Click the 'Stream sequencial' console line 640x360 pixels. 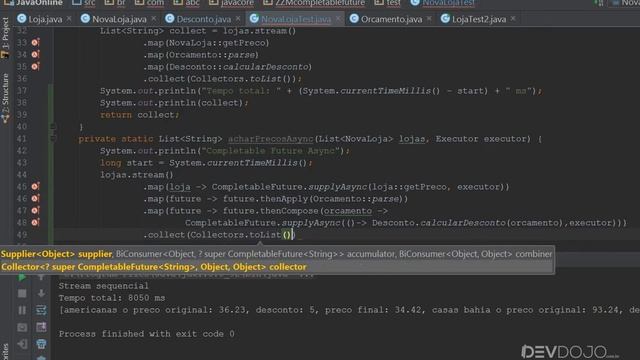click(x=104, y=286)
